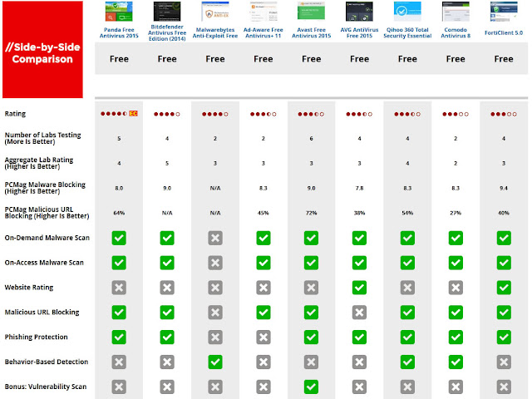Click FortiClient's On-Demand Malware Scan check

pyautogui.click(x=504, y=238)
